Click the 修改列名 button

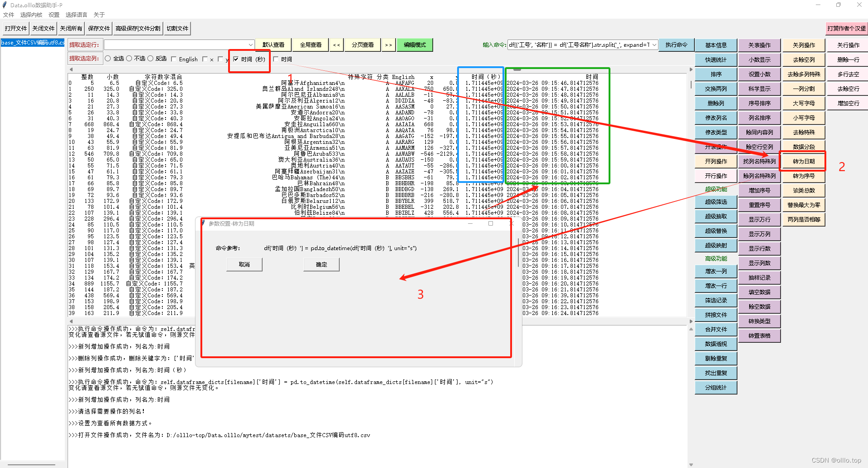pos(716,118)
